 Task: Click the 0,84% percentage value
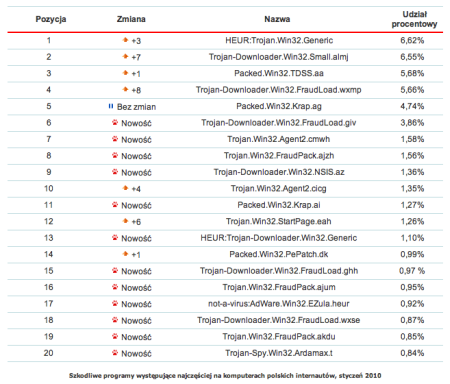click(412, 353)
